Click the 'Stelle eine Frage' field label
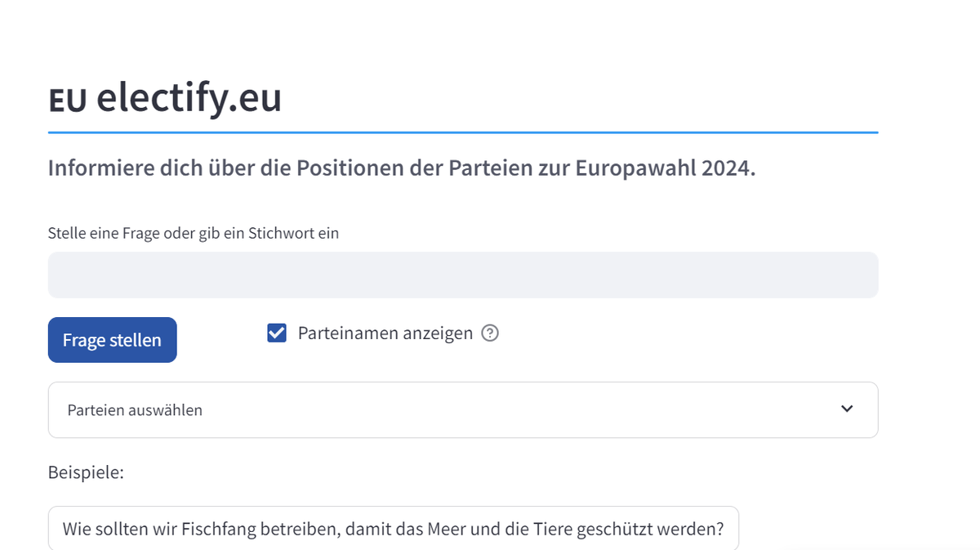The height and width of the screenshot is (550, 980). click(x=194, y=233)
